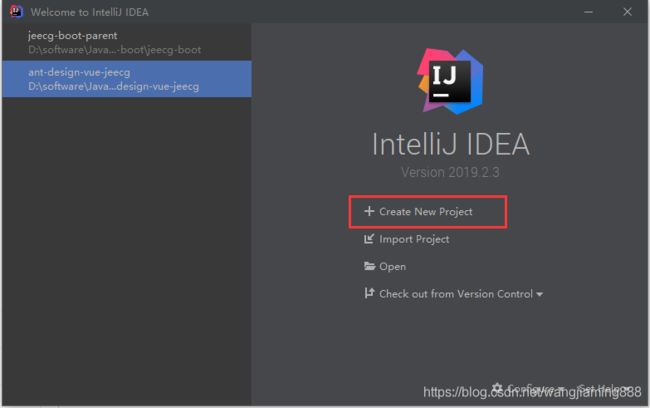
Task: Click the folder icon next to Open
Action: click(x=369, y=266)
